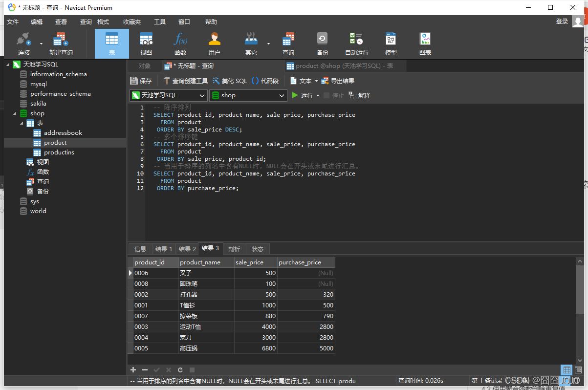Open the 文件 menu

click(13, 22)
